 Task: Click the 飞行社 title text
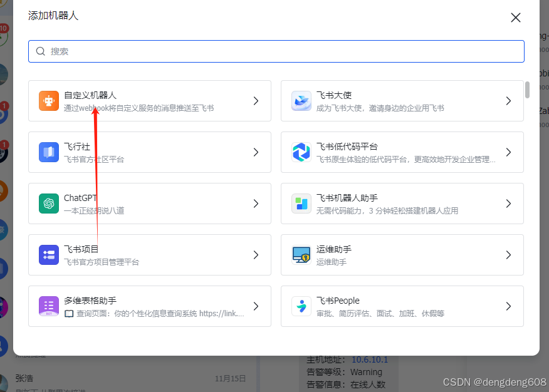pyautogui.click(x=77, y=147)
